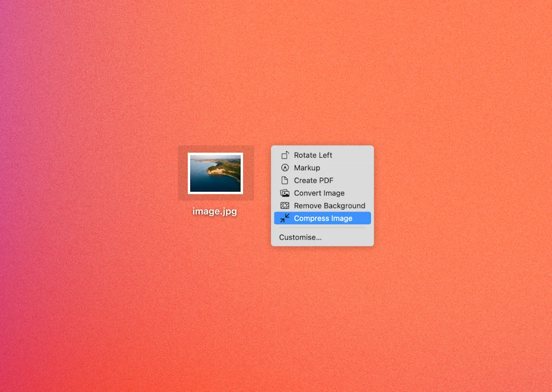Click the Compress Image inward arrows icon
The width and height of the screenshot is (552, 392).
click(285, 218)
